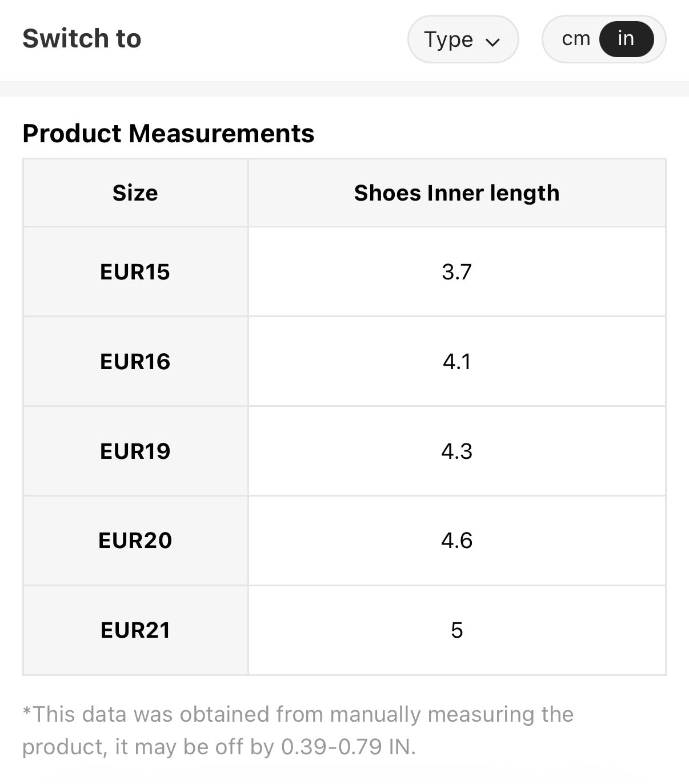689x784 pixels.
Task: Click the chevron arrow beside Type
Action: pos(492,42)
